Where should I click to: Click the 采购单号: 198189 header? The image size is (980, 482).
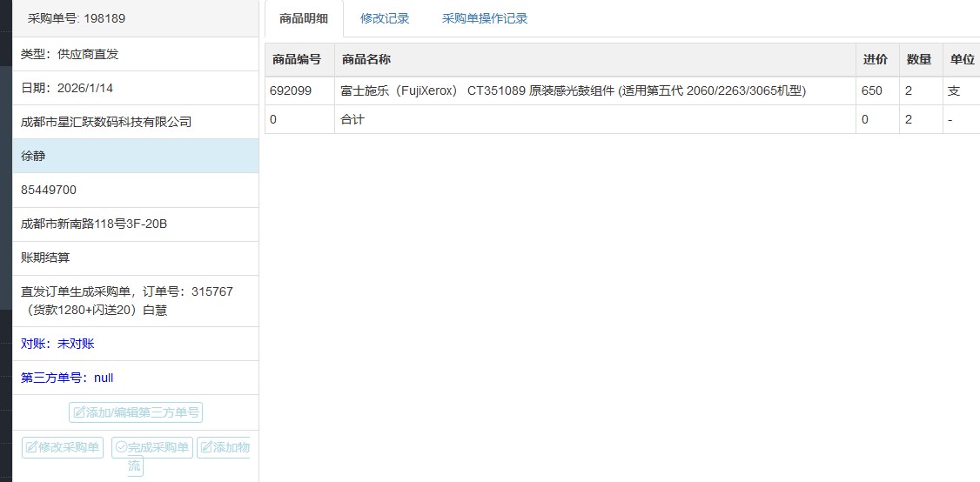coord(77,18)
